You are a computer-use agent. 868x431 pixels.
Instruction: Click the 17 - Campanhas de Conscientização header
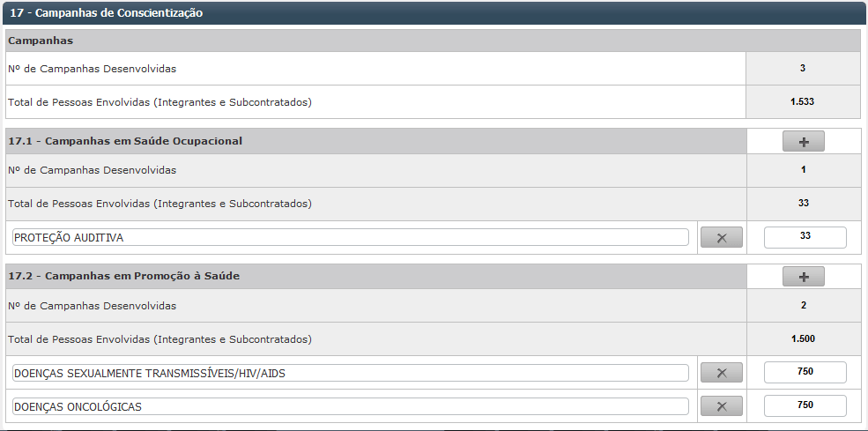point(106,13)
